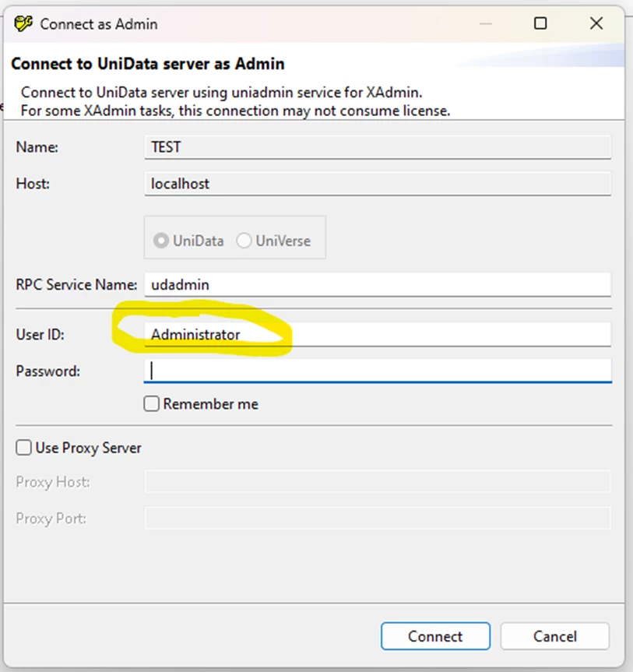This screenshot has width=633, height=672.
Task: Click the 'Proxy Port:' label
Action: click(x=51, y=519)
